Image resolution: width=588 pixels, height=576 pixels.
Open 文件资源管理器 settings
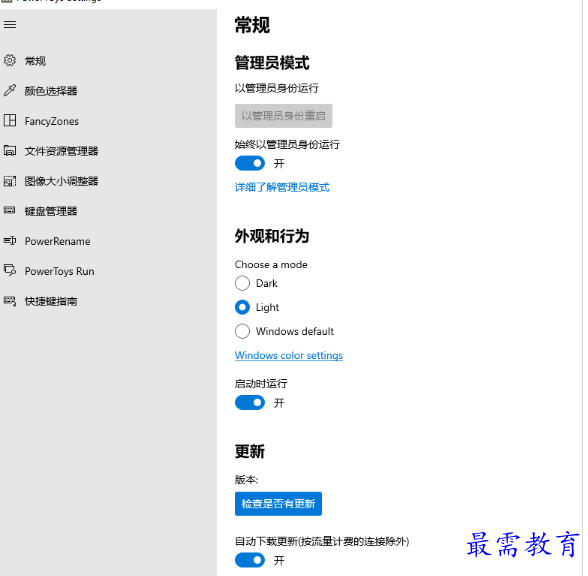pyautogui.click(x=108, y=151)
